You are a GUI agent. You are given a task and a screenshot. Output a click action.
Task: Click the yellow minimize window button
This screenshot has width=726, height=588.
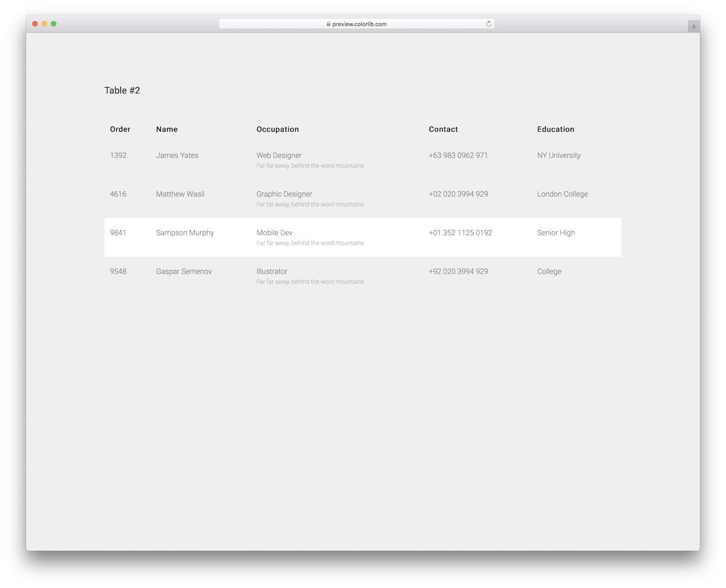click(x=44, y=24)
